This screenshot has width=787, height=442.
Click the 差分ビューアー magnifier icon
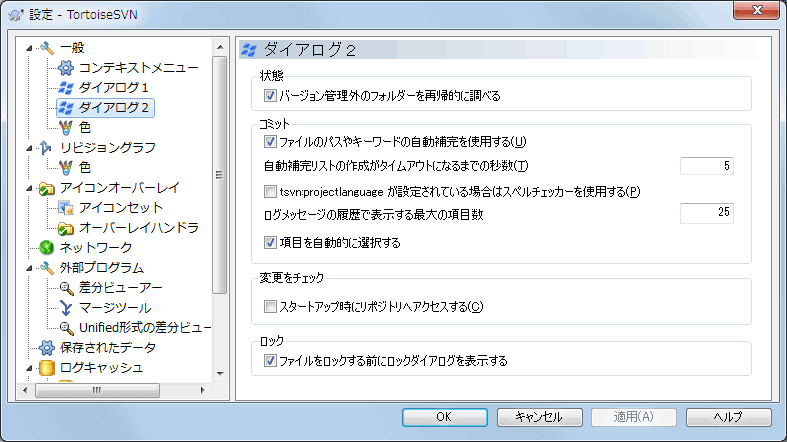click(x=66, y=288)
